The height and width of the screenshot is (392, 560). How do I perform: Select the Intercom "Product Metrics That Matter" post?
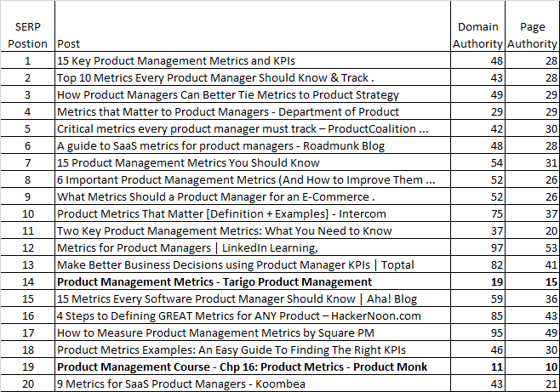tap(221, 213)
